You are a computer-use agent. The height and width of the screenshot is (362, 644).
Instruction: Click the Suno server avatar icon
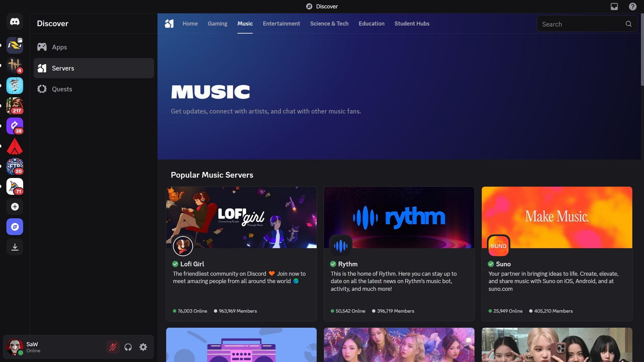click(499, 246)
